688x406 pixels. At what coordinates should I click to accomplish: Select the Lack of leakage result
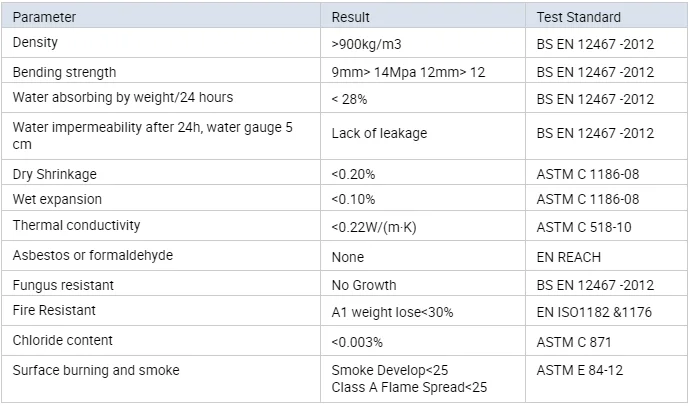[x=379, y=133]
